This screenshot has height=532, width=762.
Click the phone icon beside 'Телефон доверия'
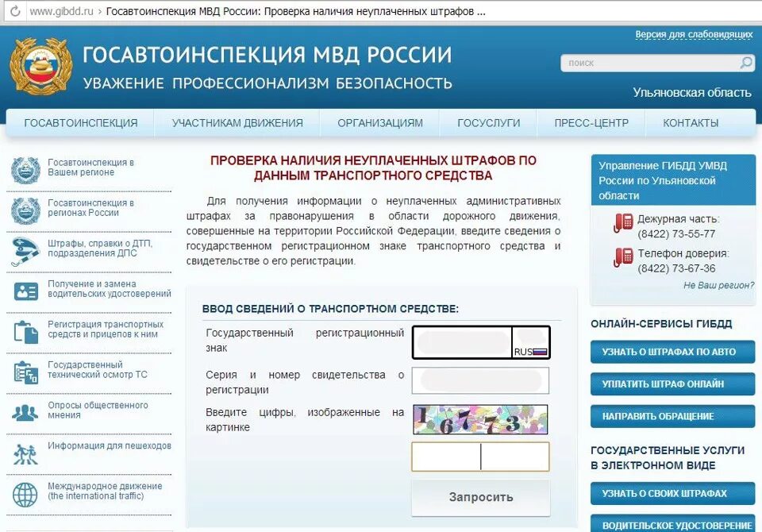click(623, 257)
